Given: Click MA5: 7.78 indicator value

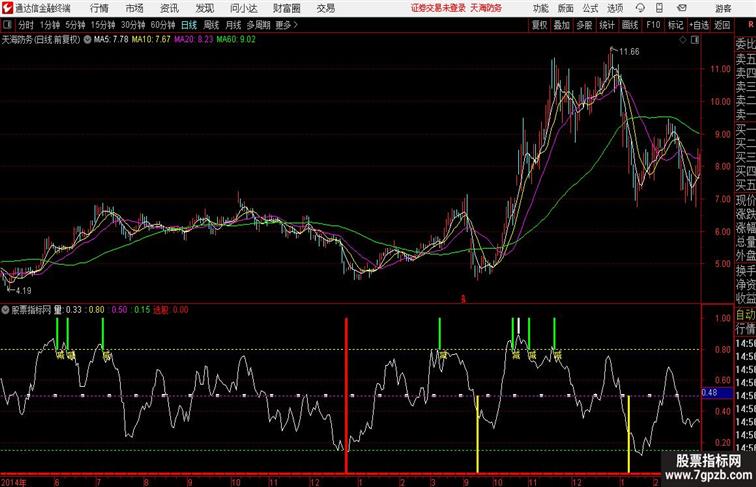Looking at the screenshot, I should 111,40.
